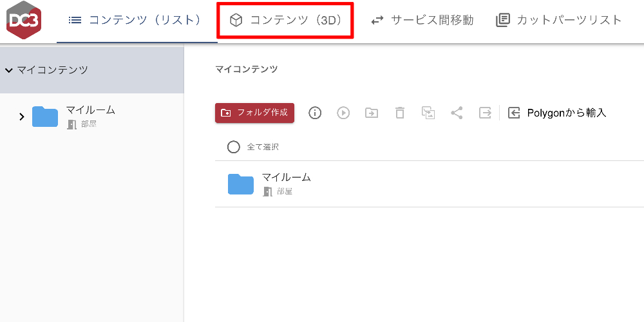
Task: Expand the マイルーム tree folder arrow
Action: click(x=22, y=117)
